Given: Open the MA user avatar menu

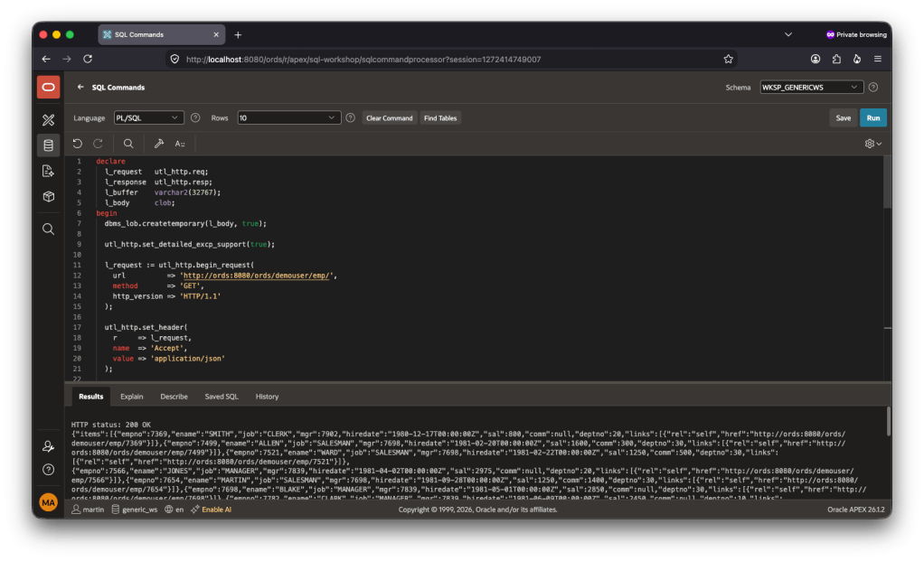Looking at the screenshot, I should coord(48,502).
